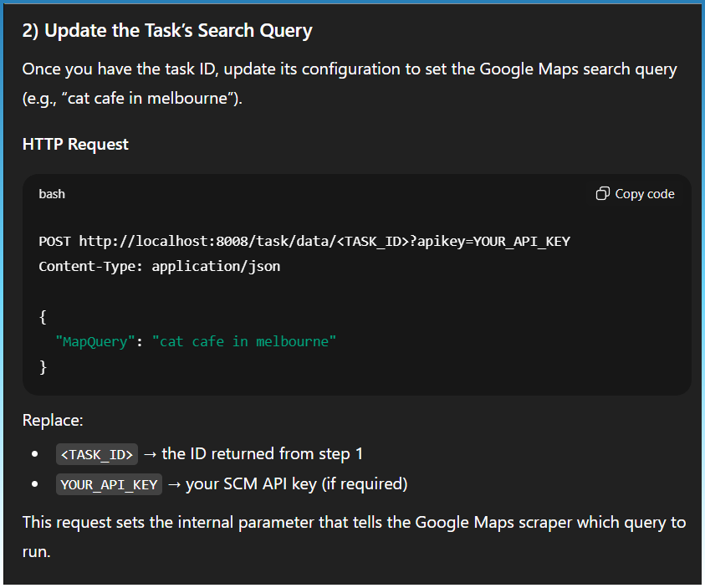
Task: Click the "bash" language label
Action: tap(52, 194)
